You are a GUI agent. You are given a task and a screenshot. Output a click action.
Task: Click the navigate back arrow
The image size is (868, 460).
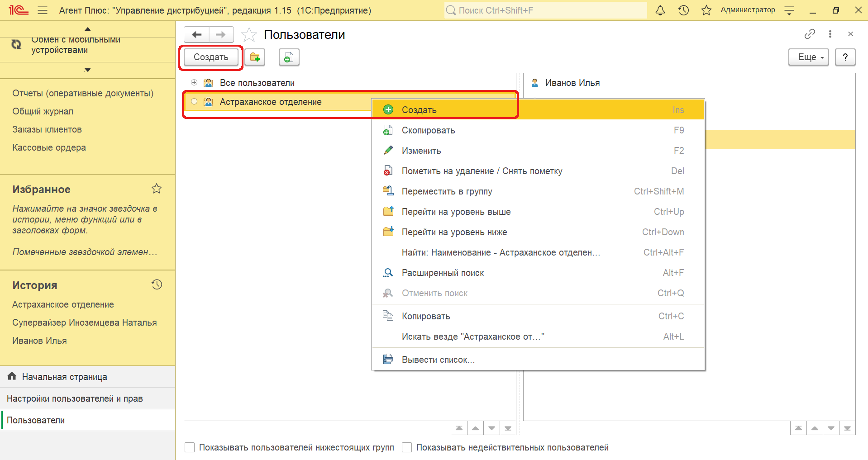pyautogui.click(x=197, y=35)
